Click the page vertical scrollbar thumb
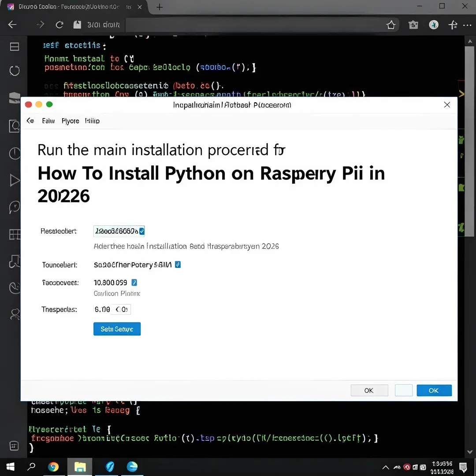476x476 pixels. coord(470,141)
